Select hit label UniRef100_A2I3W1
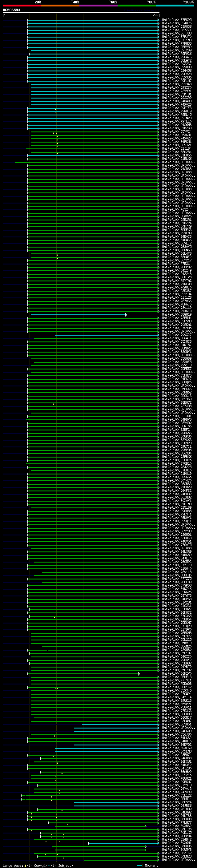The image size is (197, 868). 177,416
